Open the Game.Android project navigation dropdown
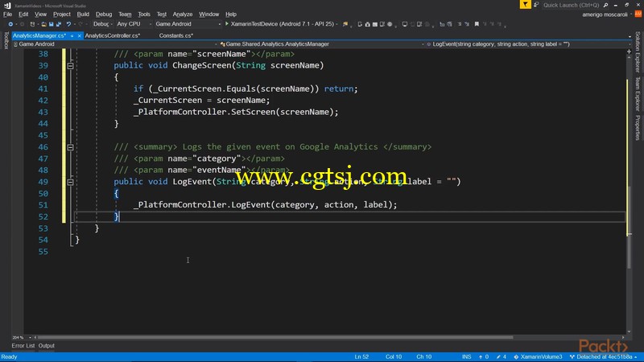This screenshot has width=644, height=362. pyautogui.click(x=114, y=44)
